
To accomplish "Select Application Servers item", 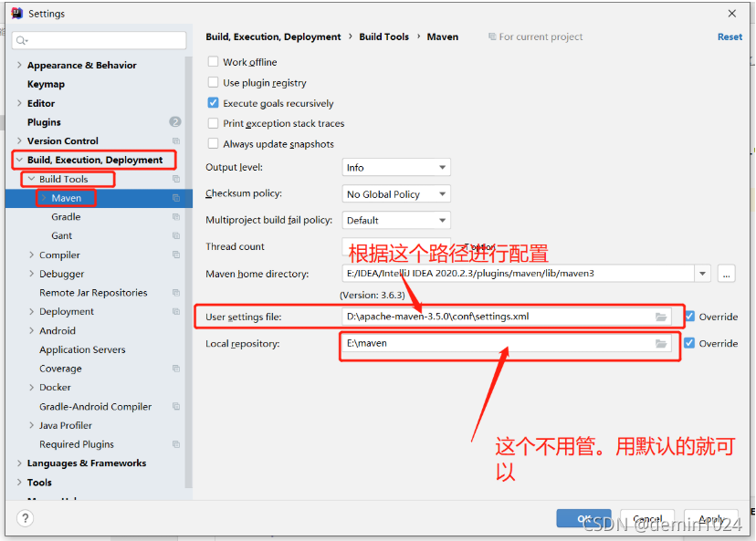I will [82, 349].
